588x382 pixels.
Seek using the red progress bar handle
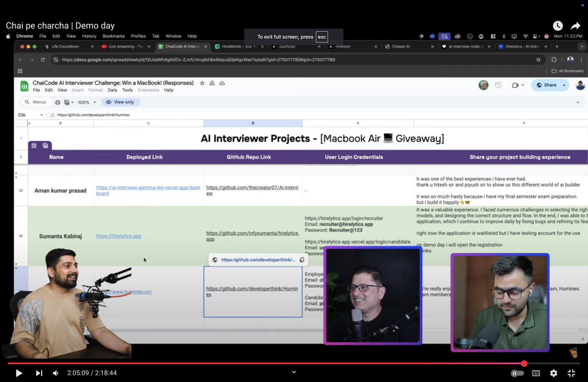(524, 363)
